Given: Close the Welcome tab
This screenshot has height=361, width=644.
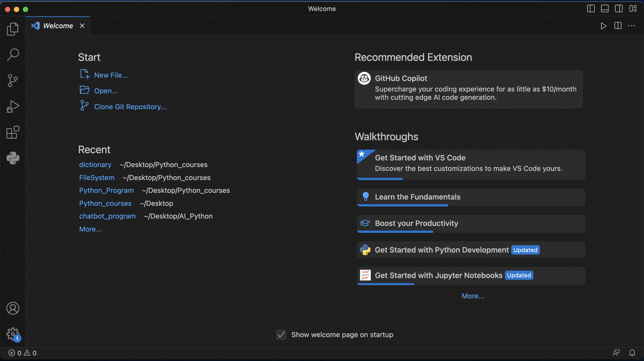Looking at the screenshot, I should click(82, 26).
